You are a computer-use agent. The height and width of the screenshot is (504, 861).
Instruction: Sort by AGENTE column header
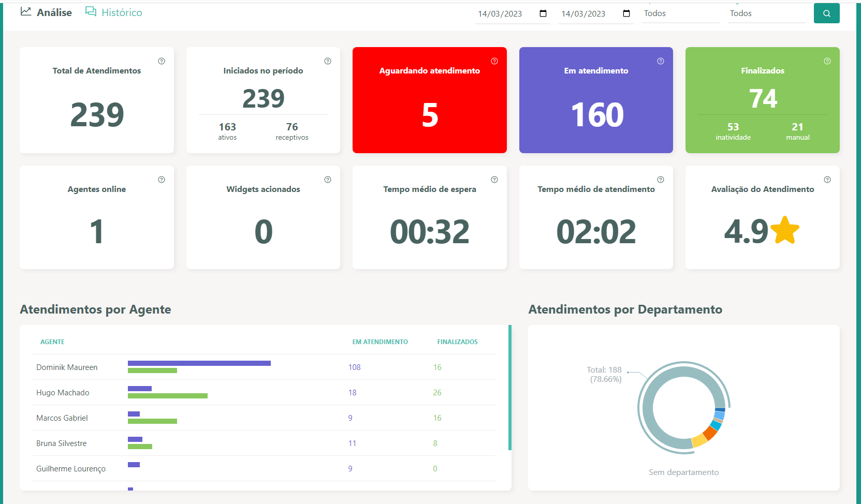(52, 342)
